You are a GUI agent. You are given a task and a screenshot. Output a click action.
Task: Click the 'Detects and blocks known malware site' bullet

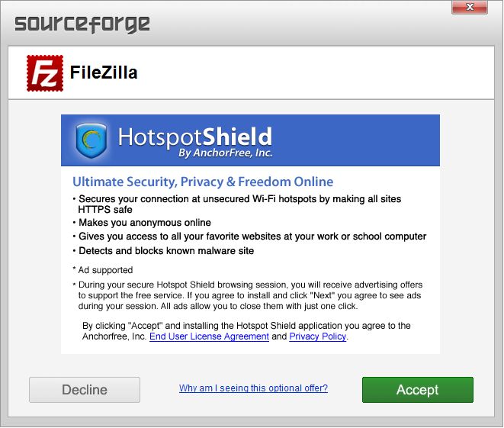tap(166, 251)
